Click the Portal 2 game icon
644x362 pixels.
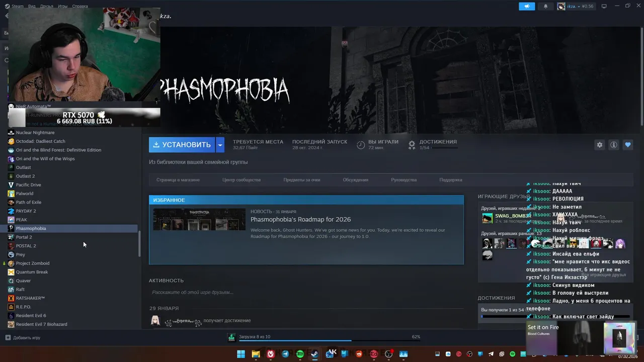click(x=11, y=237)
